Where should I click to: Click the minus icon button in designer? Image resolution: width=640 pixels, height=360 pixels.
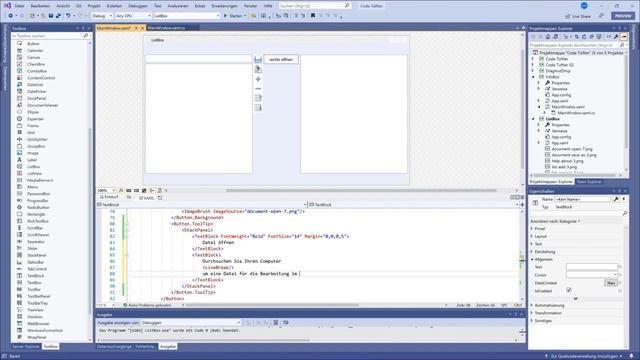pyautogui.click(x=258, y=89)
